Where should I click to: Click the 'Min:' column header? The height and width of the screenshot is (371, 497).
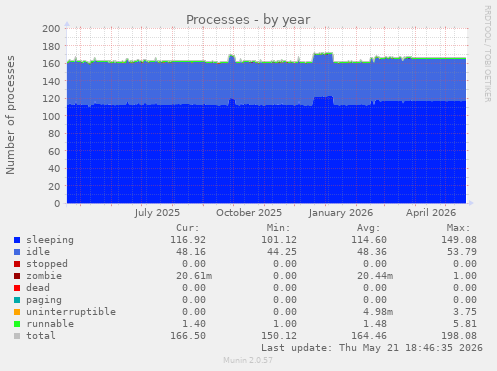[278, 228]
